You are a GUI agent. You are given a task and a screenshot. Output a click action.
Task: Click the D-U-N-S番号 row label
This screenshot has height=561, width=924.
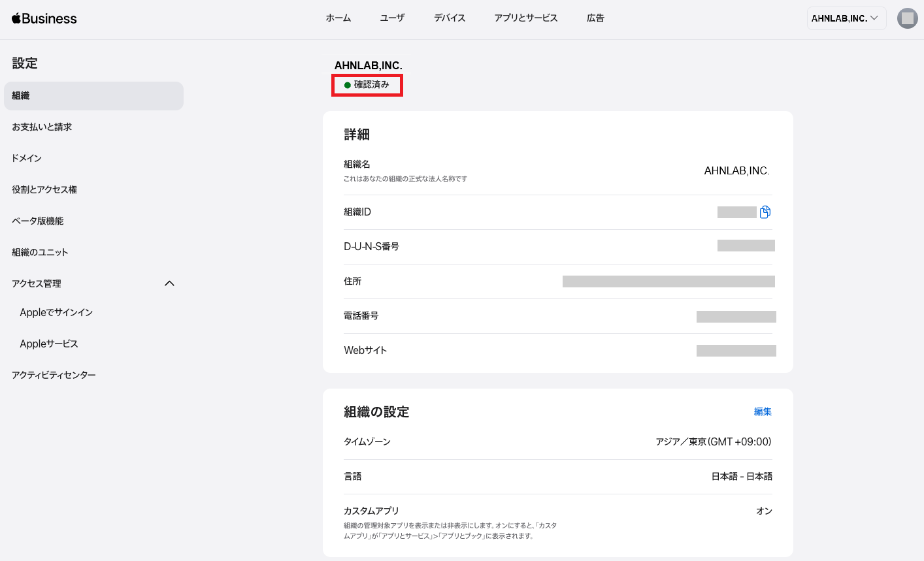(x=372, y=246)
